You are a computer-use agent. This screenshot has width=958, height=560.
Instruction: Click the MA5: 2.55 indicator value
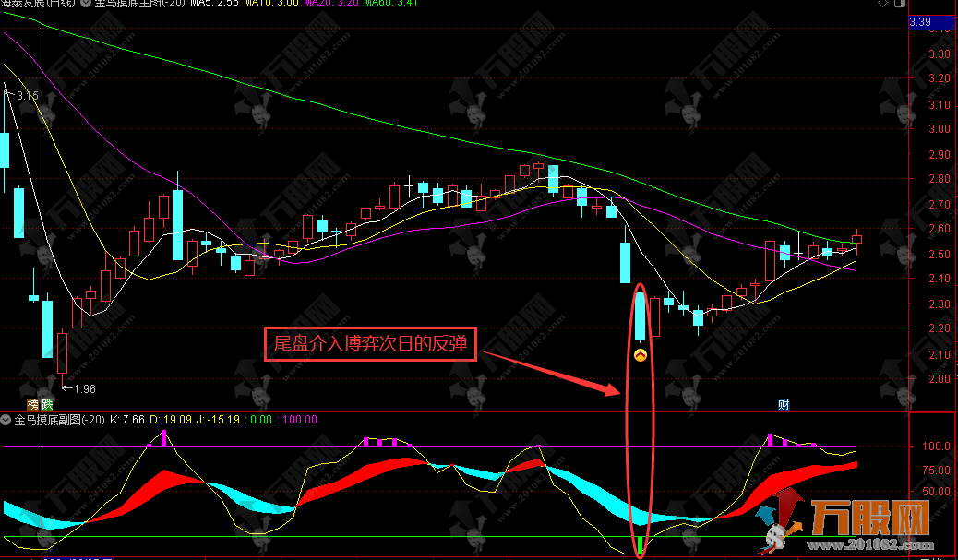(x=214, y=3)
